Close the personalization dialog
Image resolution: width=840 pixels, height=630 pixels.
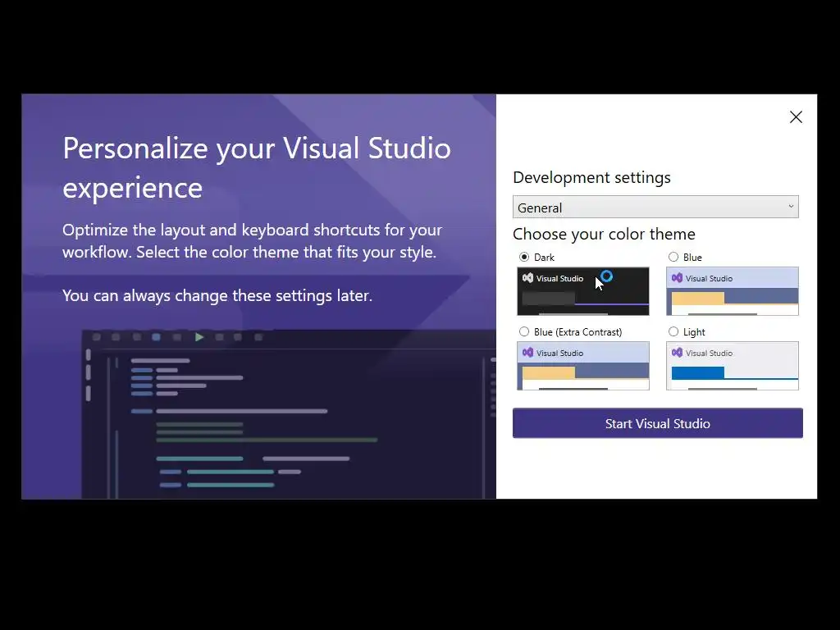(x=796, y=117)
